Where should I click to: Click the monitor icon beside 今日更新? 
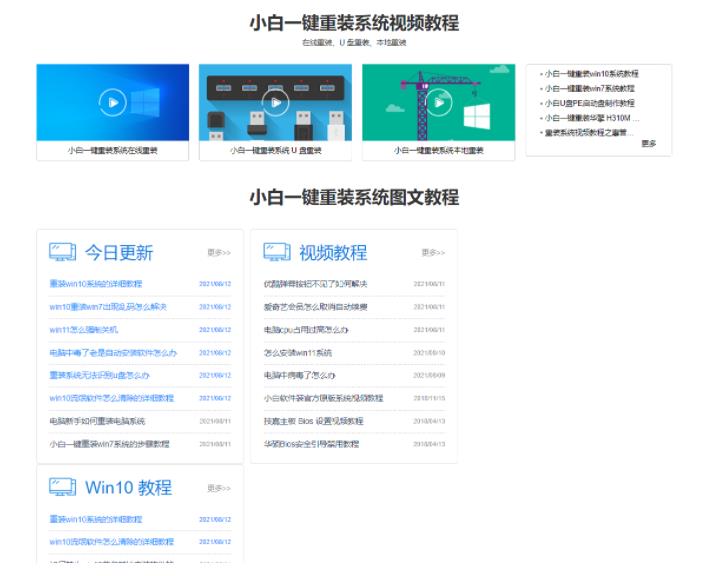pyautogui.click(x=62, y=252)
